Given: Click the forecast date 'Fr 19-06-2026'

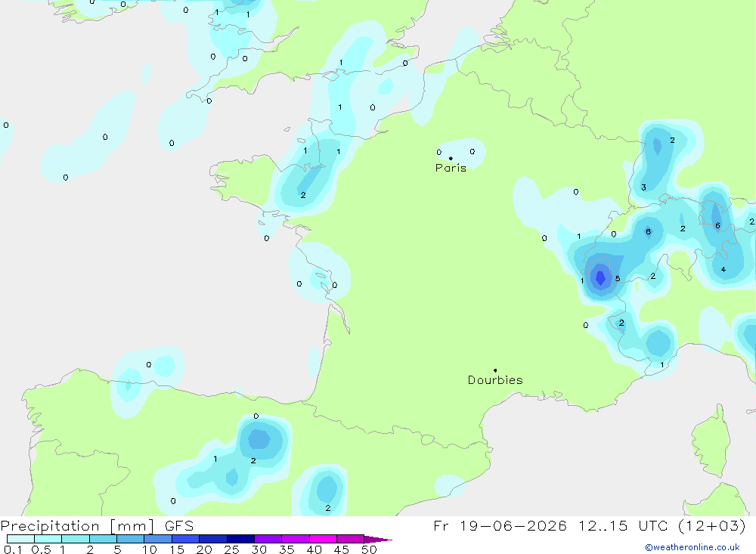Looking at the screenshot, I should [x=500, y=525].
